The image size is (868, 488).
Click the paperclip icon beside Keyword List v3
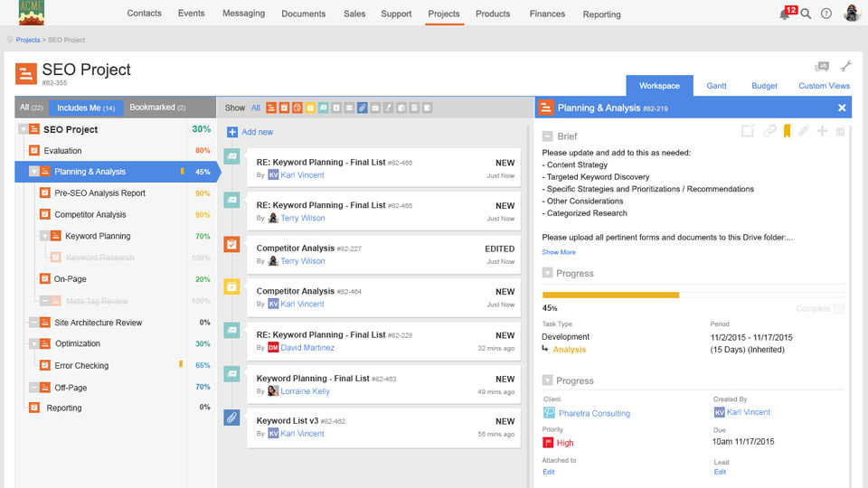(x=232, y=418)
